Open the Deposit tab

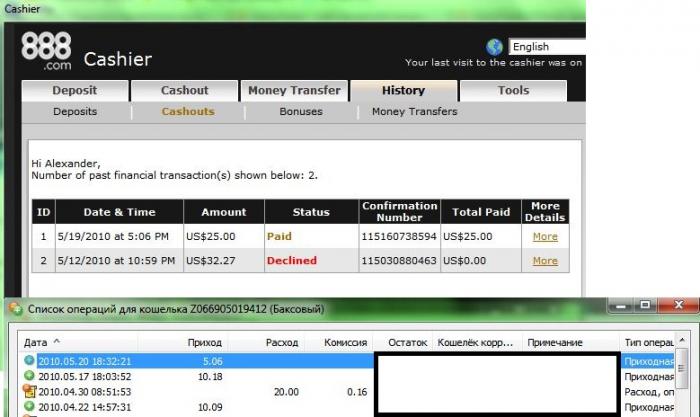click(75, 91)
